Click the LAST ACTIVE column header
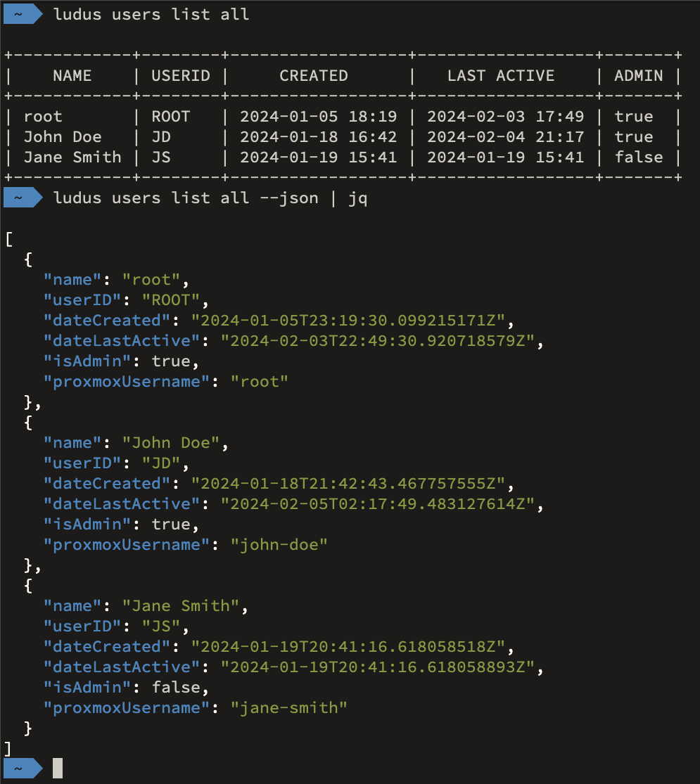The width and height of the screenshot is (700, 784). pyautogui.click(x=501, y=75)
